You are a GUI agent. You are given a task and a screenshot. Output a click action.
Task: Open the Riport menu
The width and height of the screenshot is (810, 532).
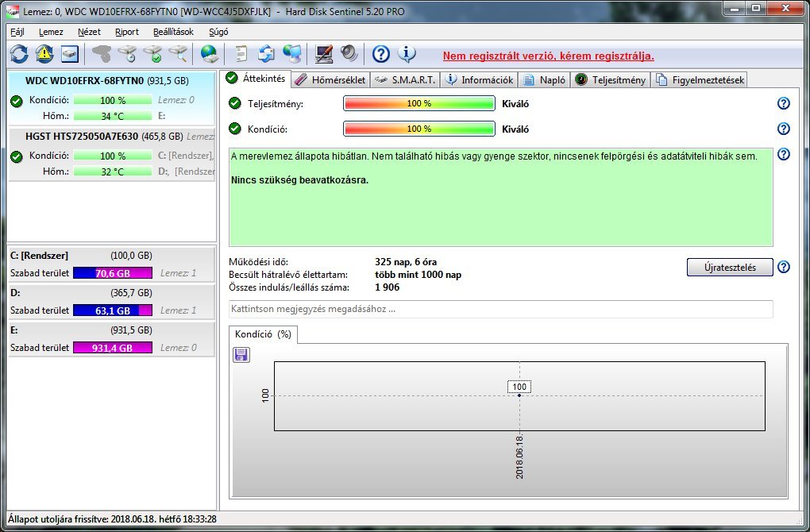click(127, 32)
